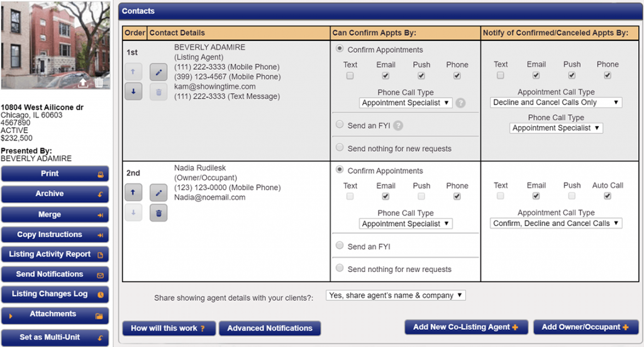Click the help icon next to Send an FYI
Image resolution: width=644 pixels, height=347 pixels.
[397, 125]
